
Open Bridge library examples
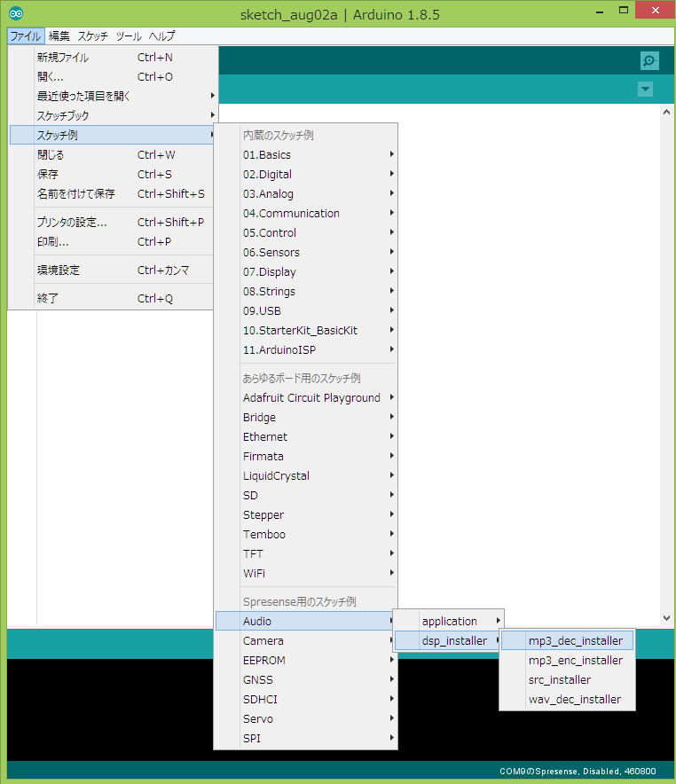(306, 418)
